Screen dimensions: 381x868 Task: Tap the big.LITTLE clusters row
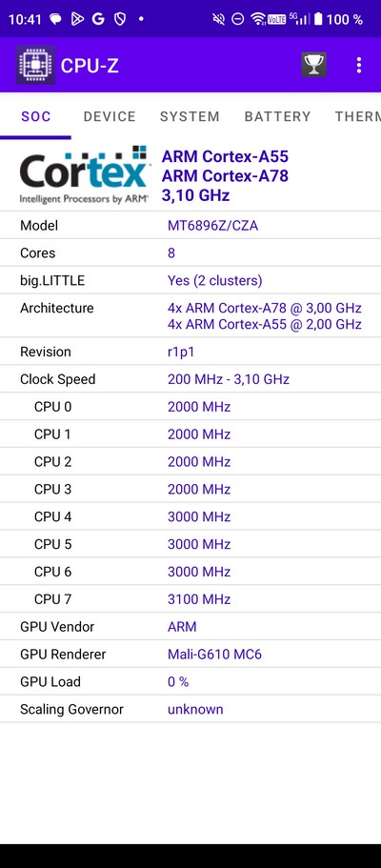pyautogui.click(x=190, y=280)
